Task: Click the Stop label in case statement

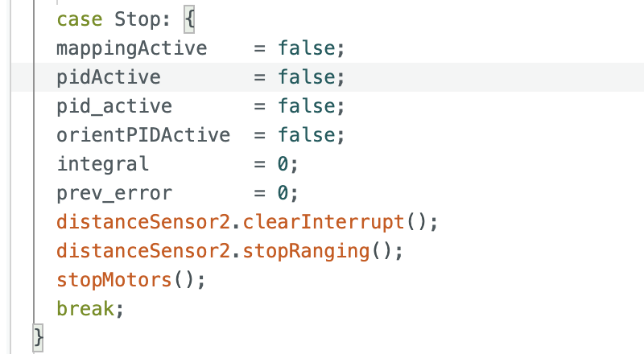Action: (x=137, y=20)
